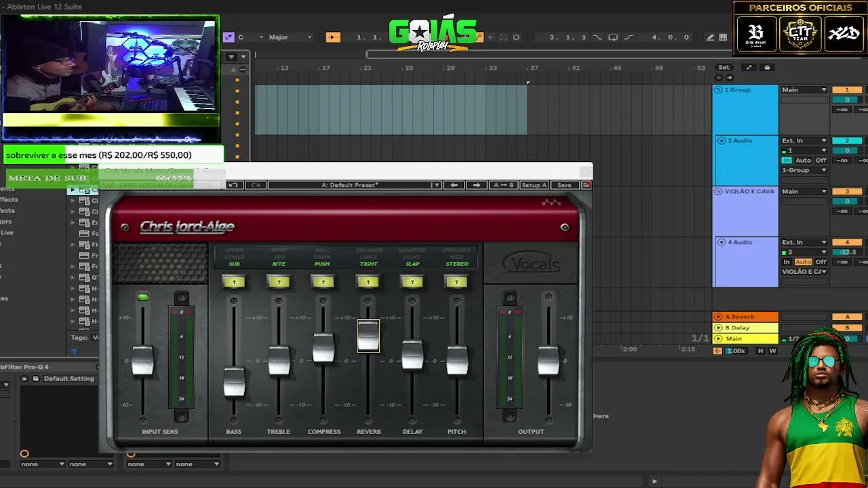Screen dimensions: 868x488
Task: Toggle the Draw Mode pencil icon
Action: pos(710,37)
